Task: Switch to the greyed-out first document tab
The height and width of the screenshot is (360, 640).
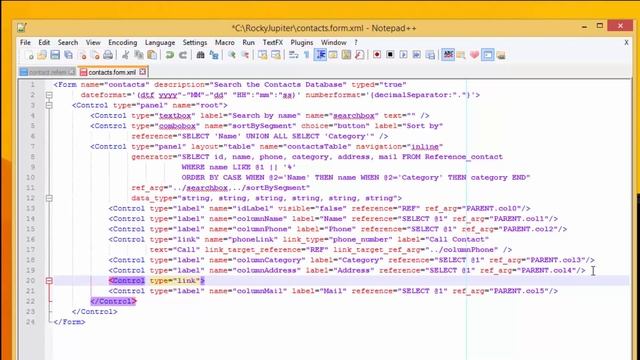Action: coord(47,72)
